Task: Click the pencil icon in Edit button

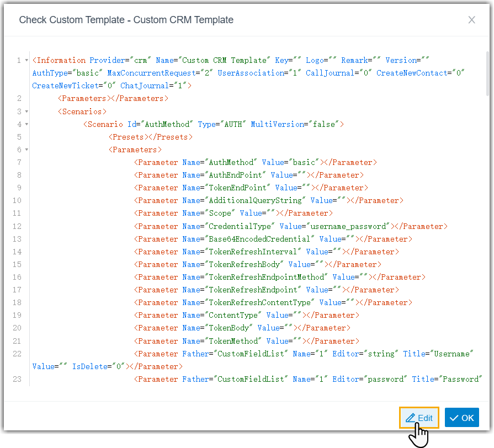Action: [410, 418]
